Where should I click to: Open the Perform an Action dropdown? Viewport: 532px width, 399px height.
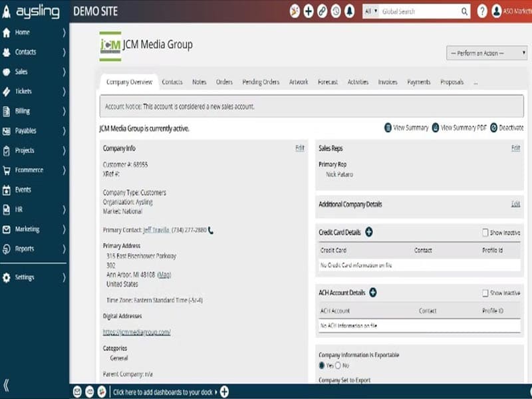477,53
